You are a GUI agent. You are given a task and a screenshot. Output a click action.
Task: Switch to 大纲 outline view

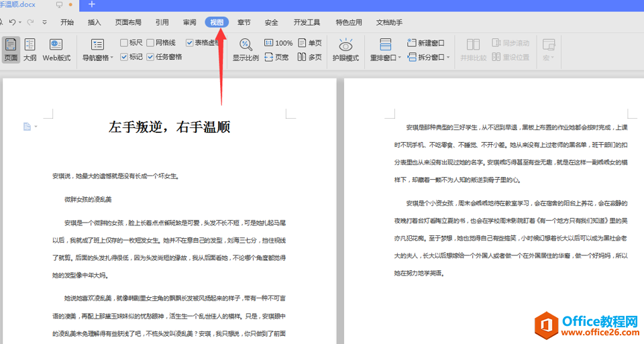click(30, 50)
